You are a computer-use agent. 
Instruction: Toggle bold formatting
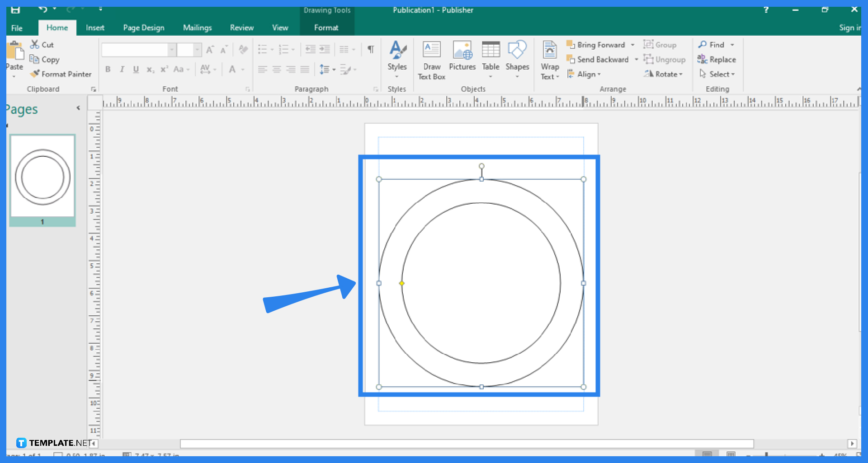click(108, 69)
